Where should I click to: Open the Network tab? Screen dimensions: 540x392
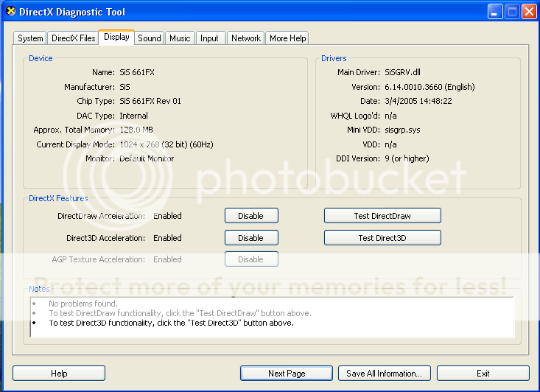pos(246,38)
